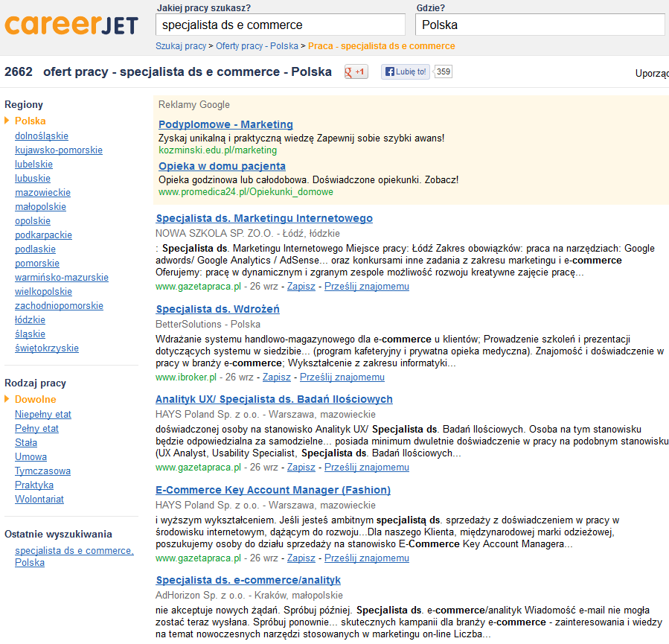Open the Szukaj pracy breadcrumb link

181,46
